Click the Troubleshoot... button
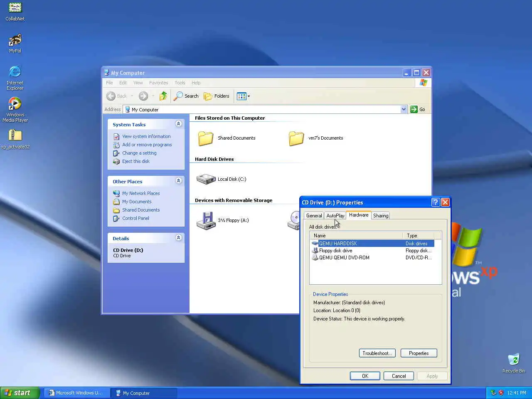Image resolution: width=532 pixels, height=399 pixels. point(377,353)
